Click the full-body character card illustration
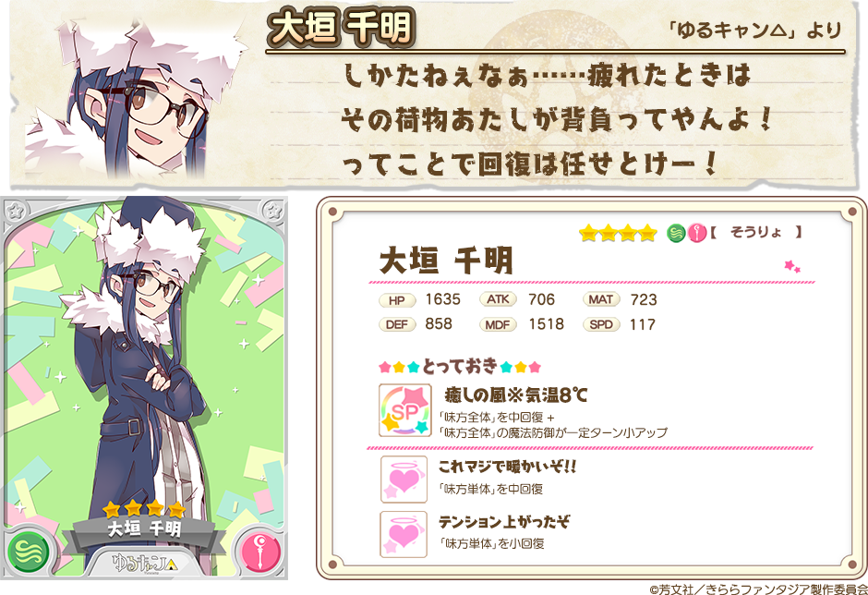Screen dimensions: 868x595 click(144, 387)
